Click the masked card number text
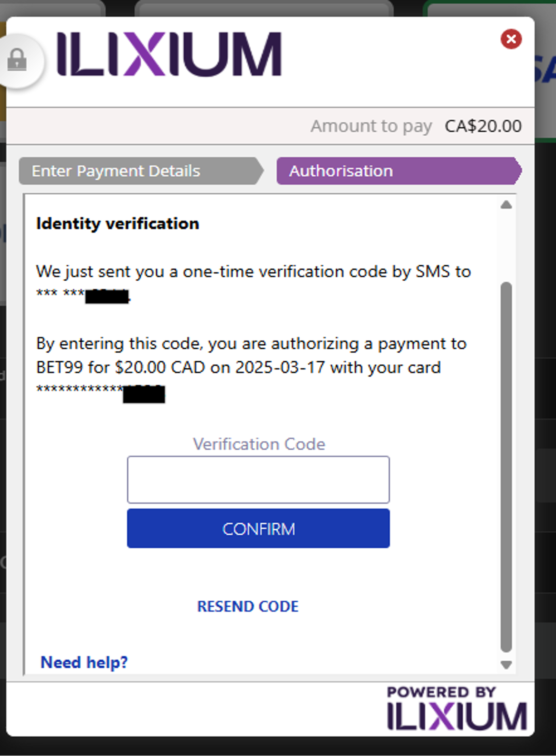The image size is (556, 756). tap(100, 391)
